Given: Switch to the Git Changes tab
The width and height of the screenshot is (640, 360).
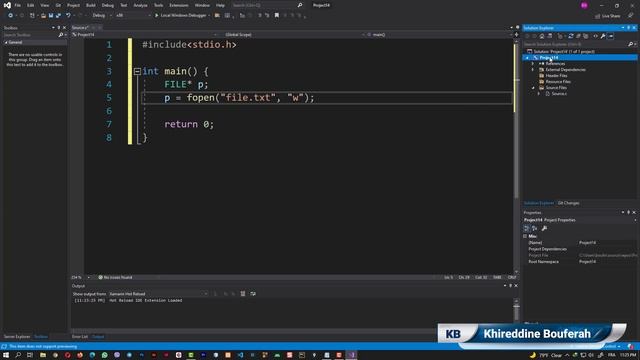Looking at the screenshot, I should click(x=569, y=203).
